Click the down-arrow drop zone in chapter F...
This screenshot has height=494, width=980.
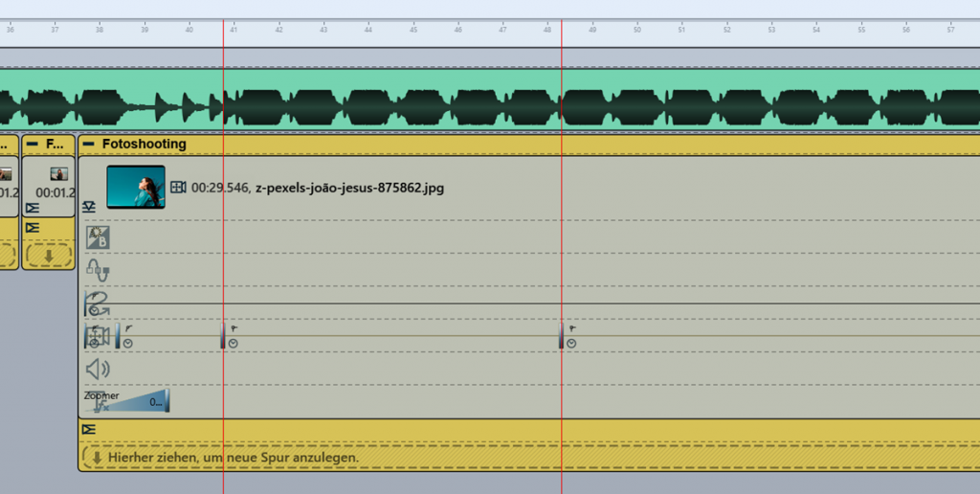point(48,256)
